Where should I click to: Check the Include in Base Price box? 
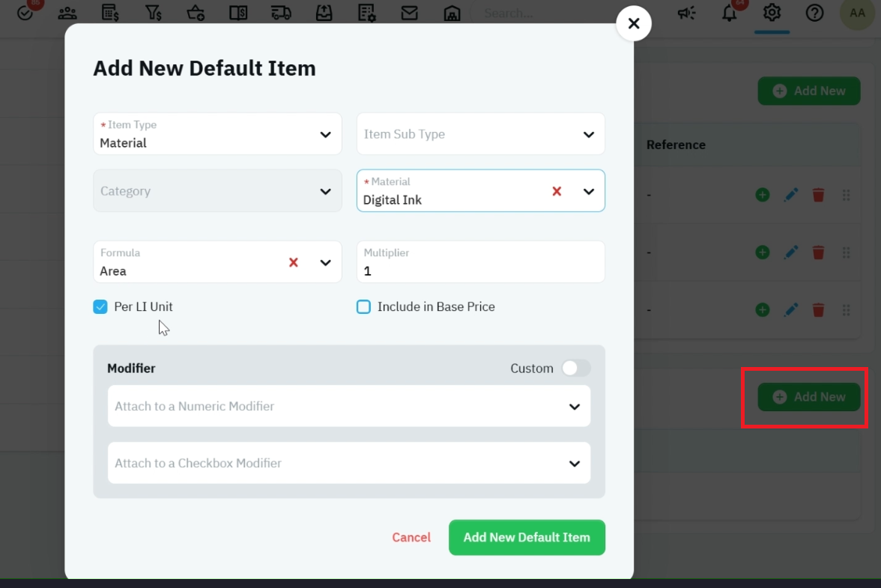coord(363,306)
